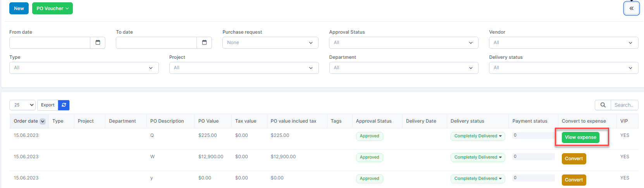Viewport: 644px width, 188px height.
Task: Expand the Vendor filter dropdown
Action: pyautogui.click(x=563, y=43)
